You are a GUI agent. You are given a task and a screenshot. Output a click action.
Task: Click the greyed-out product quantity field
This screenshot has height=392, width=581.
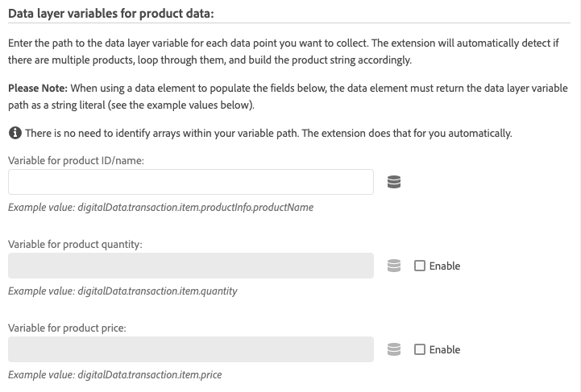[191, 266]
